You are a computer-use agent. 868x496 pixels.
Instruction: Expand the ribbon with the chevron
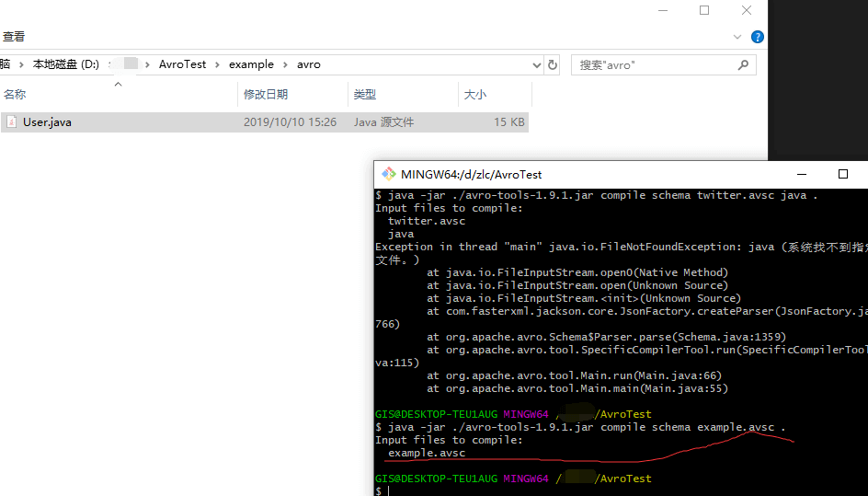(737, 37)
